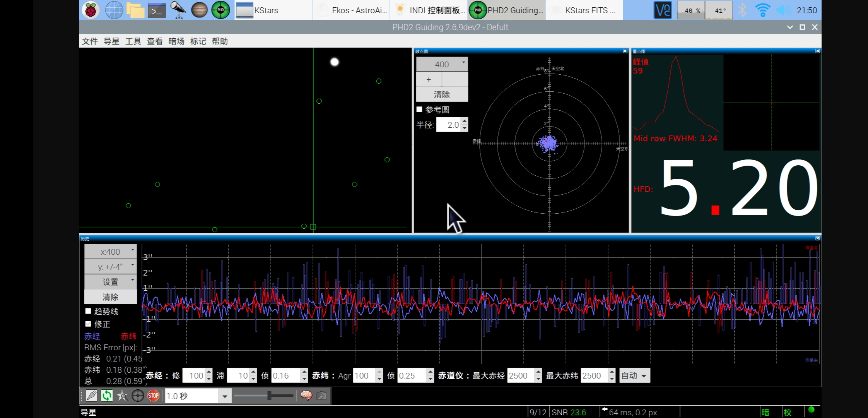Enable the 参考圆 checkbox

click(419, 110)
